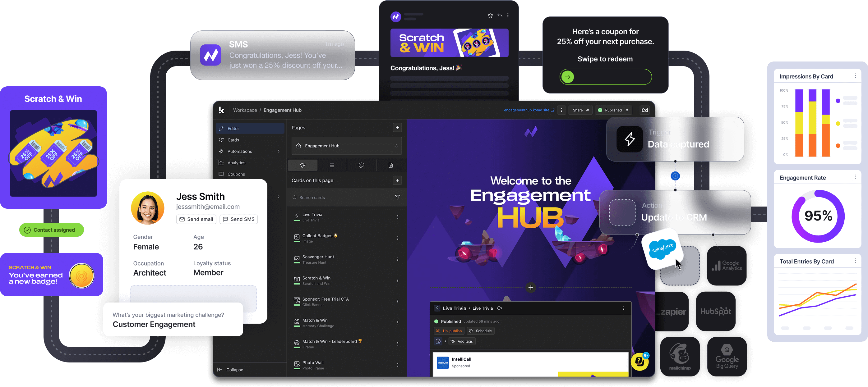Click the Salesforce integration tile

coord(662,249)
